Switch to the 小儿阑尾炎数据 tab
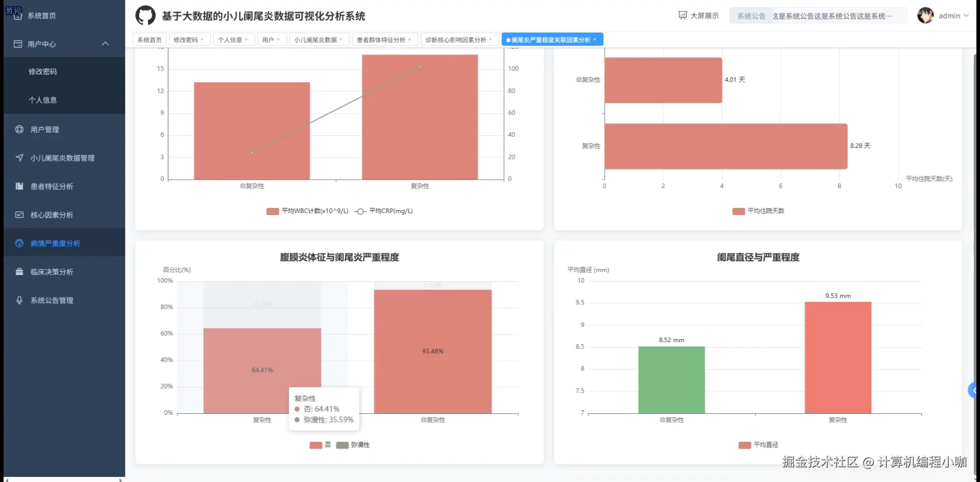This screenshot has width=980, height=482. (315, 39)
